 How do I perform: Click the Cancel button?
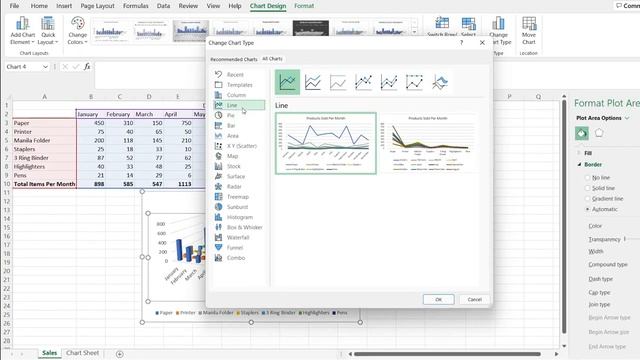click(x=474, y=299)
